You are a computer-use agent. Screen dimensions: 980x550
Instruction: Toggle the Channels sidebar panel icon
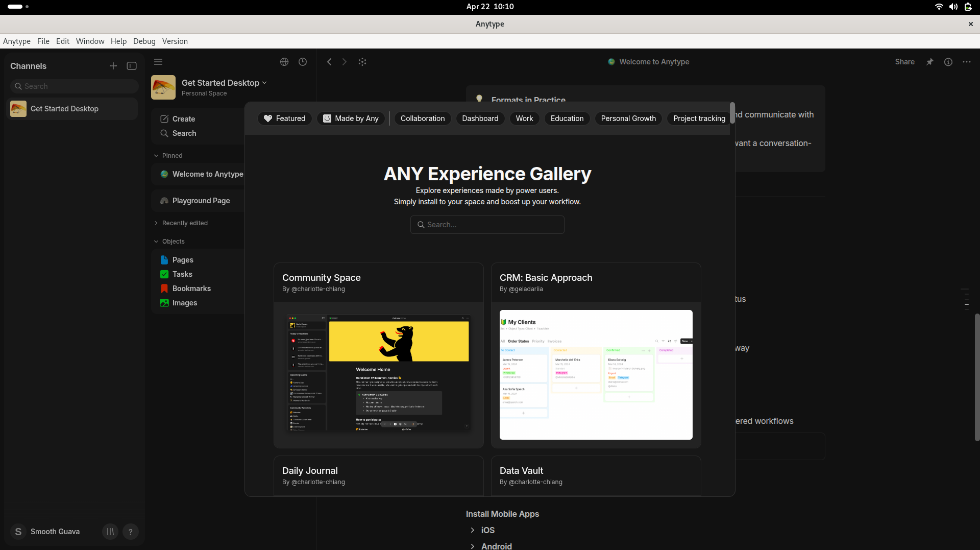[x=132, y=66]
